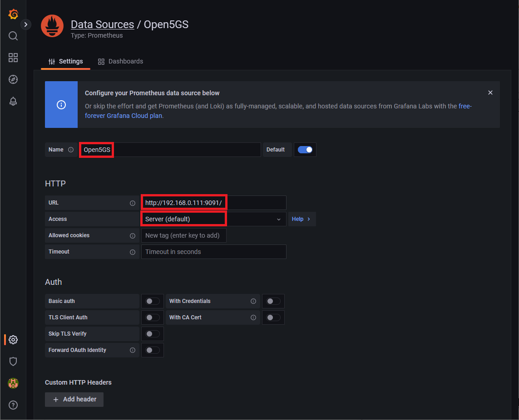
Task: Enable the With Credentials toggle
Action: click(273, 301)
